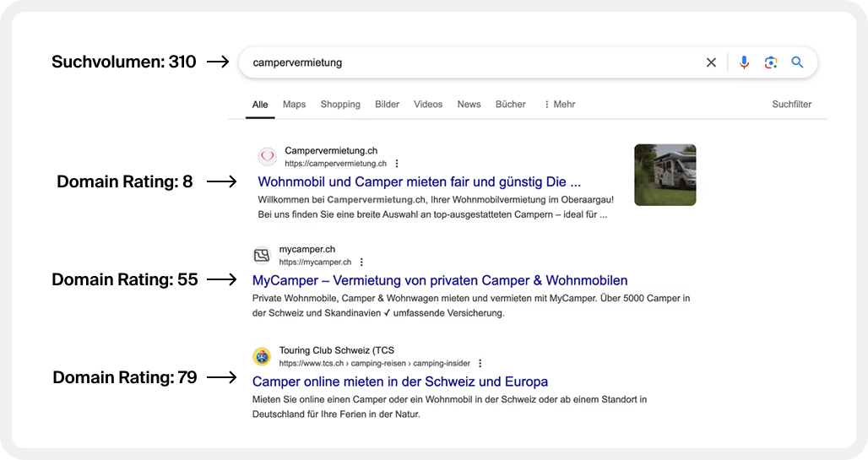The height and width of the screenshot is (460, 868).
Task: Click the https://campervermietung.ch URL text
Action: point(335,163)
